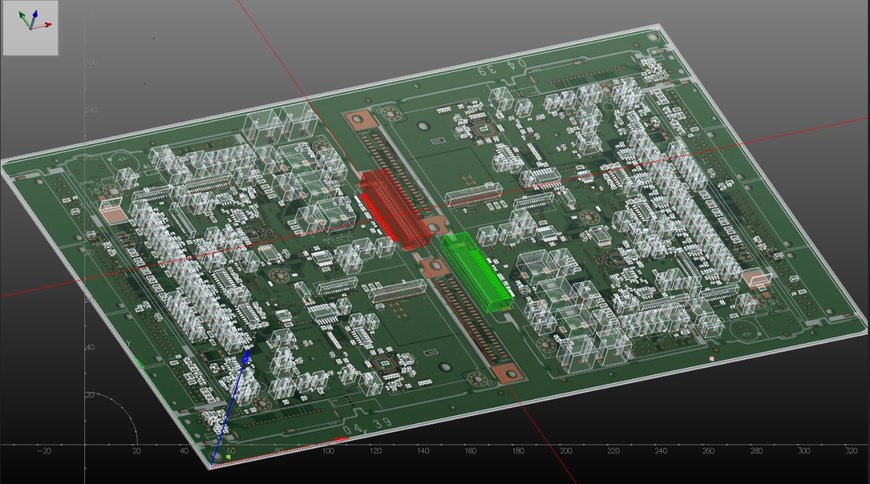This screenshot has height=484, width=870.
Task: Select the green highlighted connector component
Action: pos(477,271)
